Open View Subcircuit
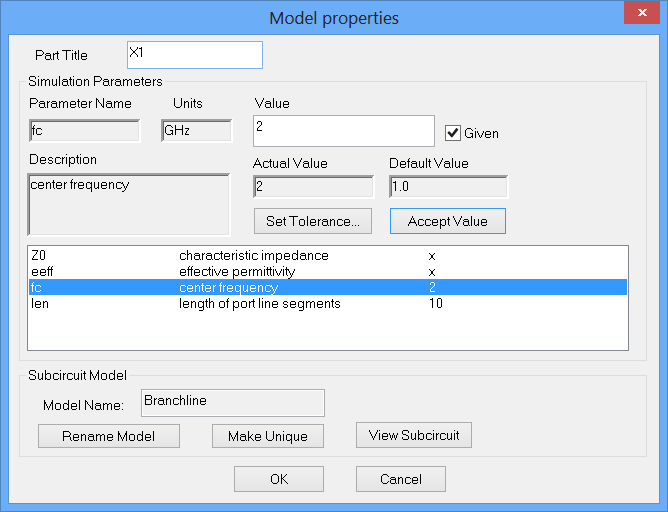The height and width of the screenshot is (512, 668). (x=414, y=435)
